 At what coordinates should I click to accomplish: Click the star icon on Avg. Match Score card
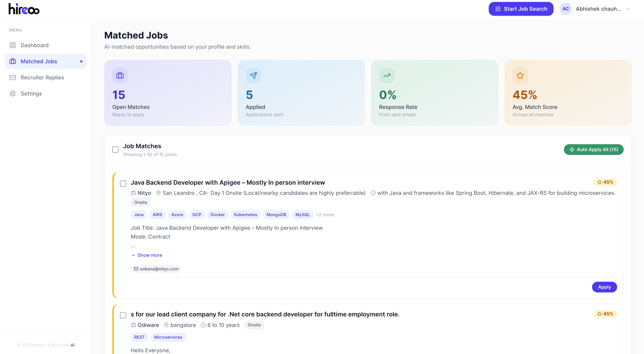click(520, 75)
